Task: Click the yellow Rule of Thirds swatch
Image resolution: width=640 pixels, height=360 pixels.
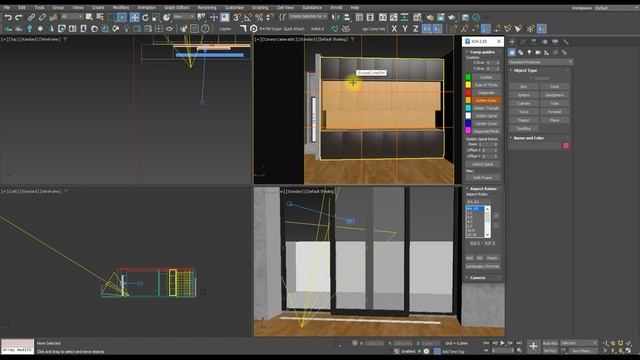Action: 468,85
